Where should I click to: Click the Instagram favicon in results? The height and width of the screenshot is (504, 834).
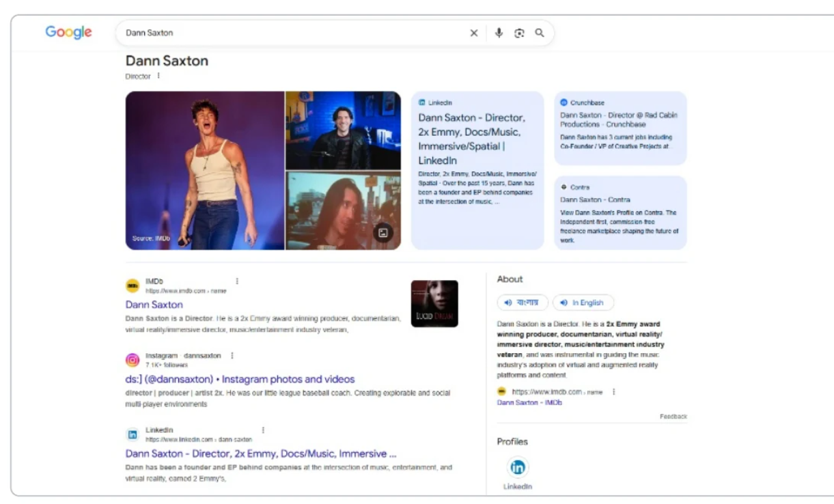[x=133, y=360]
